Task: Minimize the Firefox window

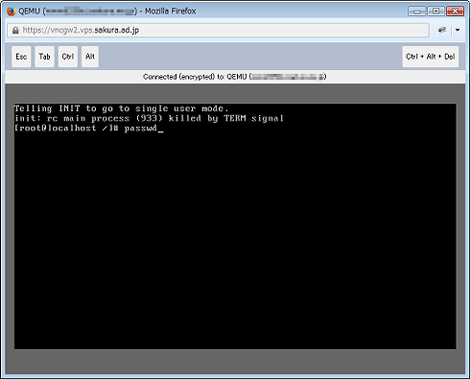Action: click(417, 11)
